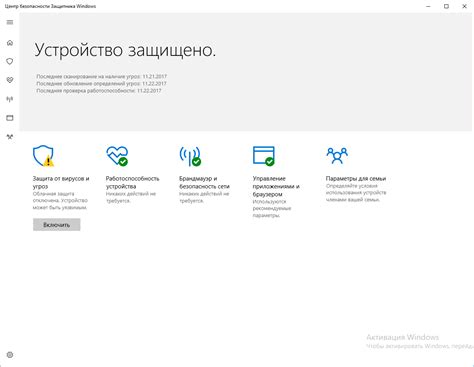Minimize the Windows Defender window

pyautogui.click(x=428, y=6)
